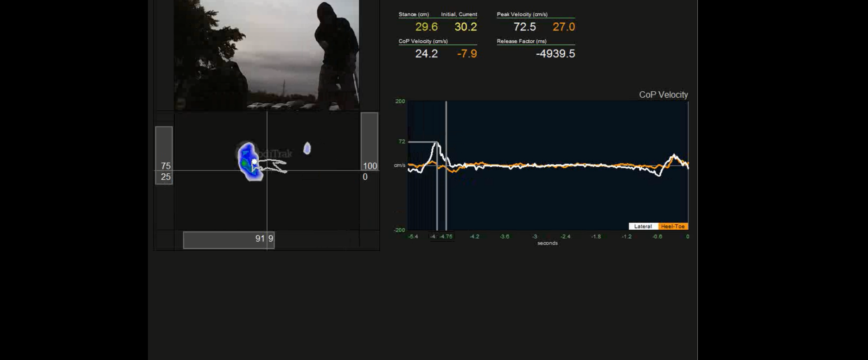
Task: Click the CoP velocity value 24.2
Action: (x=427, y=54)
